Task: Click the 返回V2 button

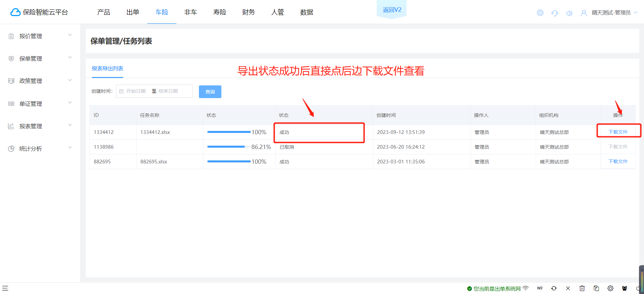Action: click(392, 10)
